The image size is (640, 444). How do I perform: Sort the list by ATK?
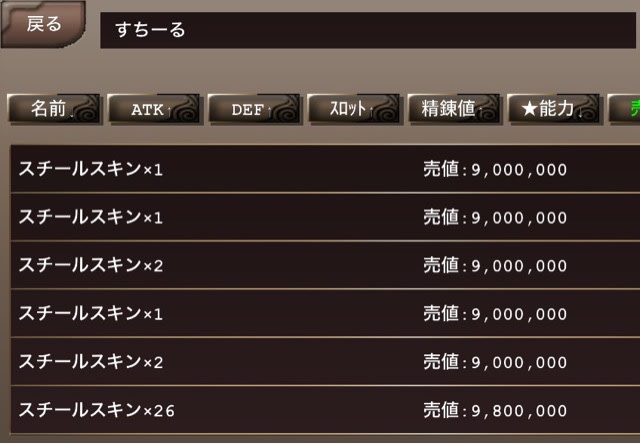coord(153,109)
